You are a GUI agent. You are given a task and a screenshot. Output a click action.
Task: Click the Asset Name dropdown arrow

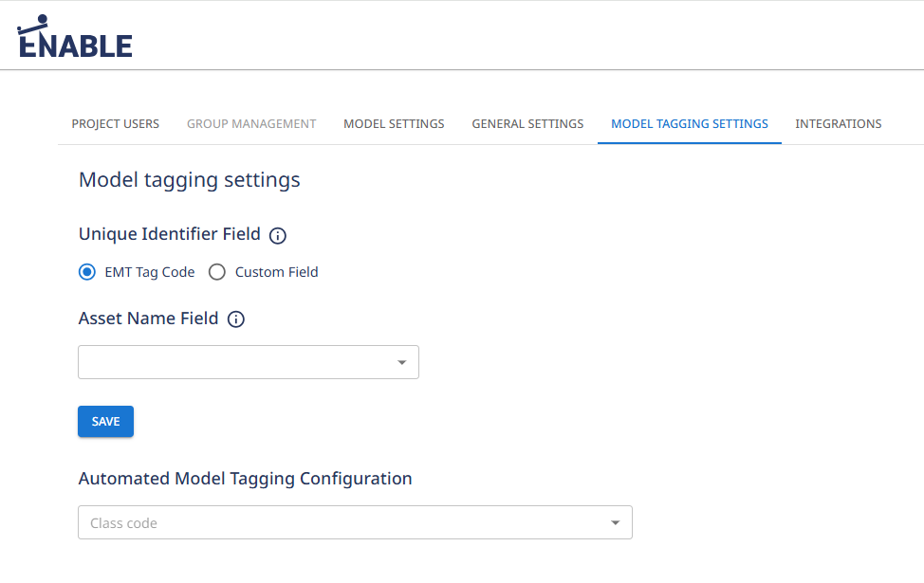401,362
